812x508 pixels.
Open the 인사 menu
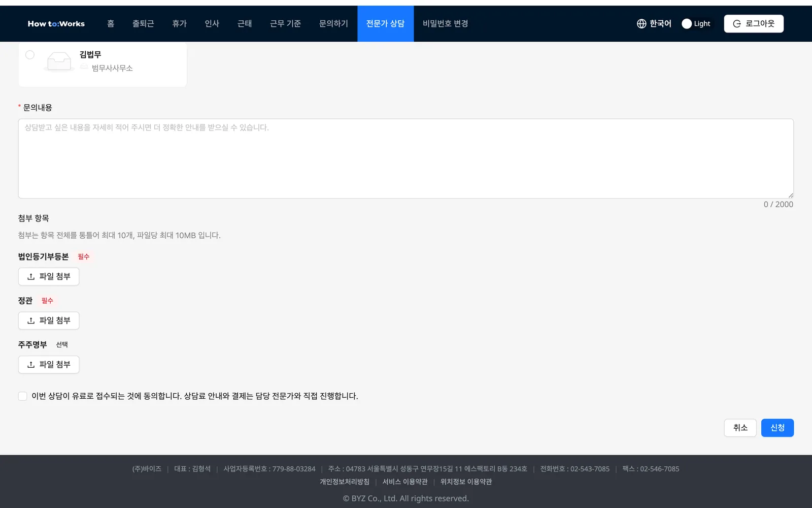click(x=212, y=24)
